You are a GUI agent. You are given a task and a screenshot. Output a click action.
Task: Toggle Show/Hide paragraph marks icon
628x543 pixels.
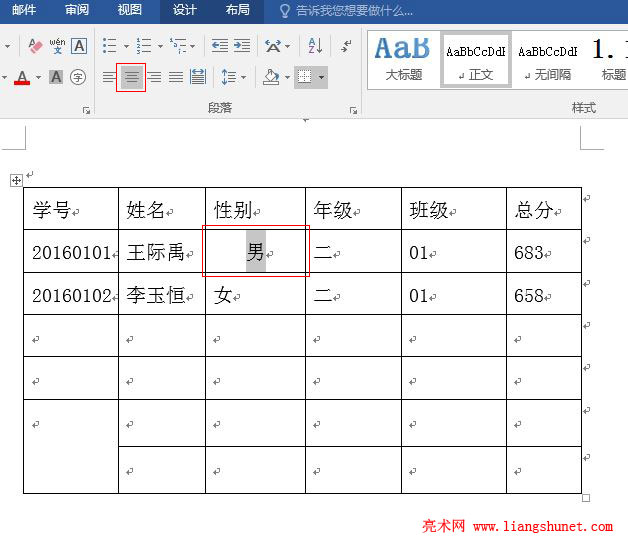pos(346,46)
